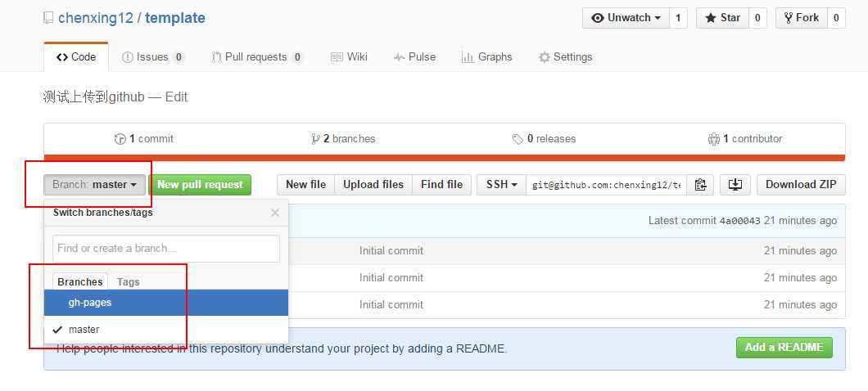Switch to Tags tab in popup
The image size is (868, 391).
tap(129, 281)
